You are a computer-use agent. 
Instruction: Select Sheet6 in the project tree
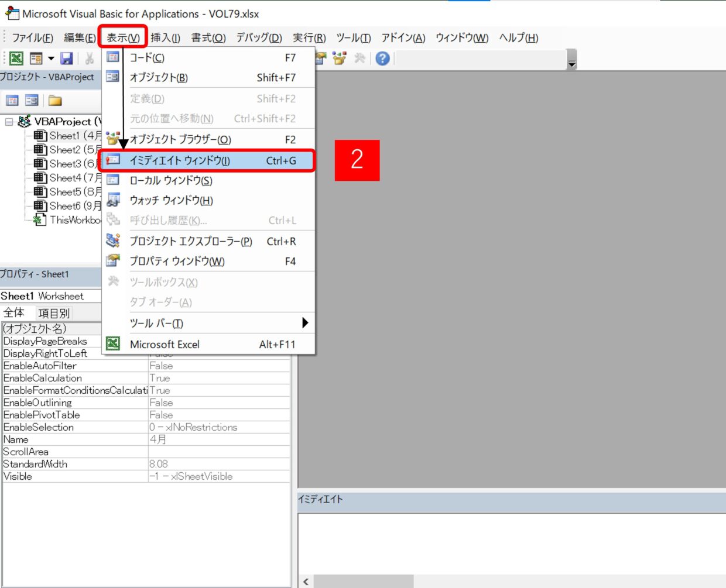[68, 206]
